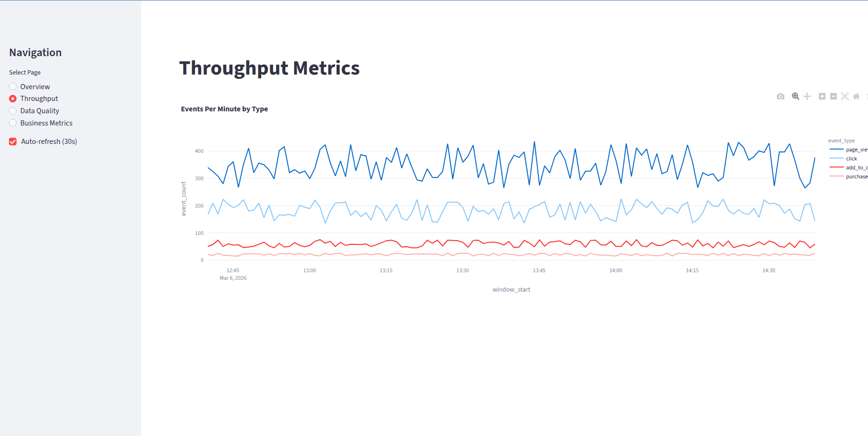Viewport: 868px width, 436px height.
Task: Select the Overview page radio button
Action: coord(12,86)
